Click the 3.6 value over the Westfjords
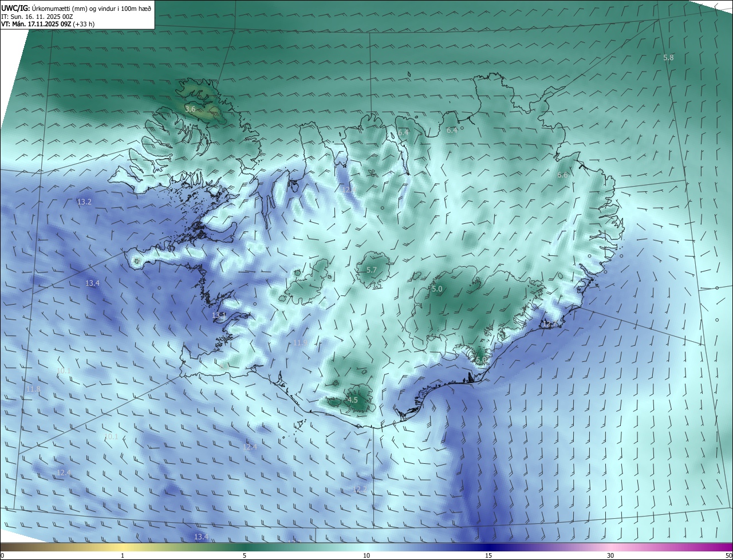Viewport: 733px width, 560px height. coord(190,108)
